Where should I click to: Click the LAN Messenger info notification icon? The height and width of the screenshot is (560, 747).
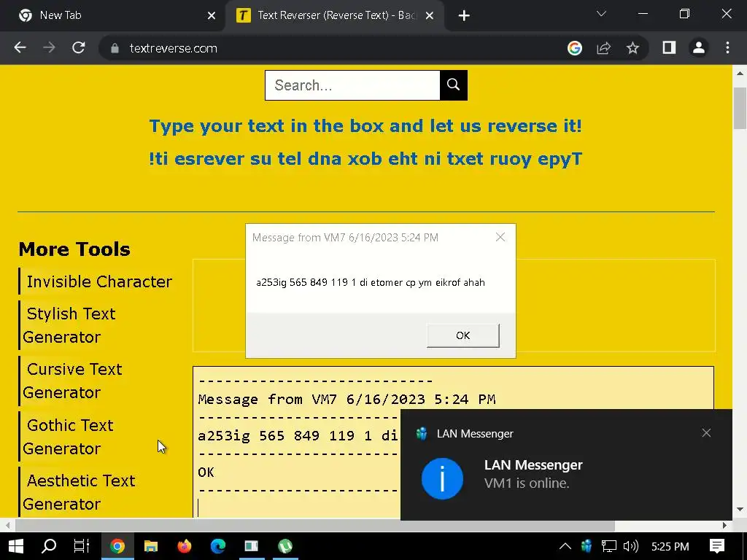[x=442, y=478]
